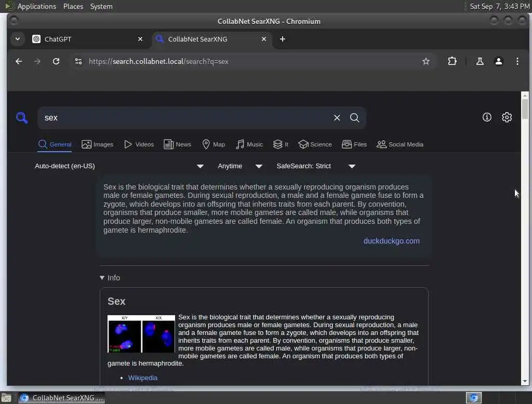Open the Wikipedia link
The height and width of the screenshot is (404, 532).
[143, 378]
